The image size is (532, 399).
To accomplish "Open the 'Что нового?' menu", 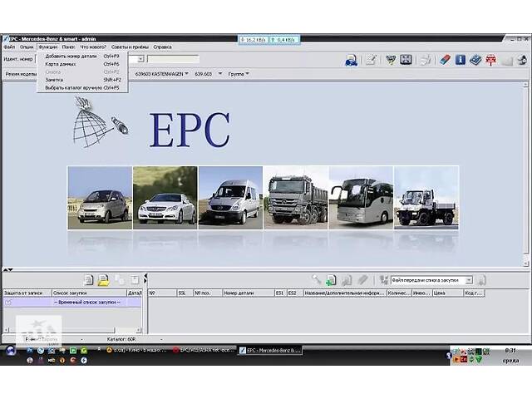I will 93,47.
